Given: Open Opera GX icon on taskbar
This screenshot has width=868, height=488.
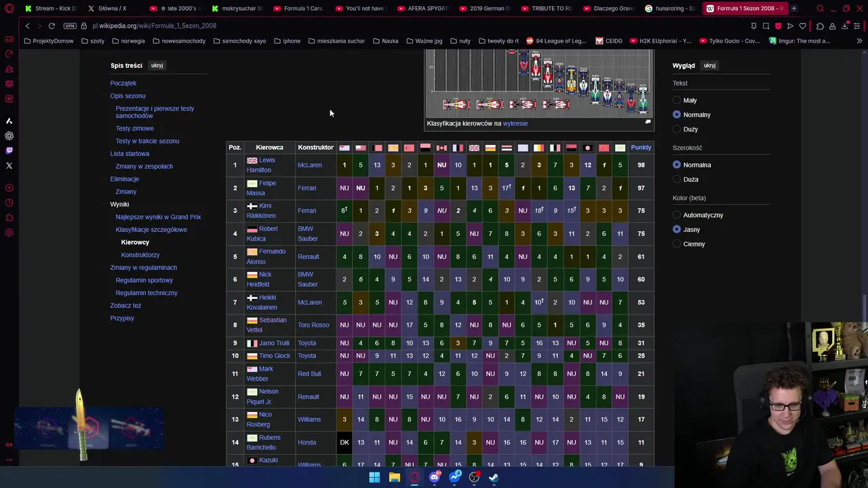Looking at the screenshot, I should pyautogui.click(x=414, y=477).
